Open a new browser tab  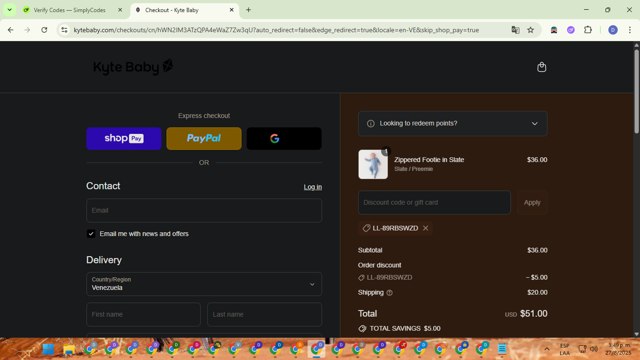point(248,10)
